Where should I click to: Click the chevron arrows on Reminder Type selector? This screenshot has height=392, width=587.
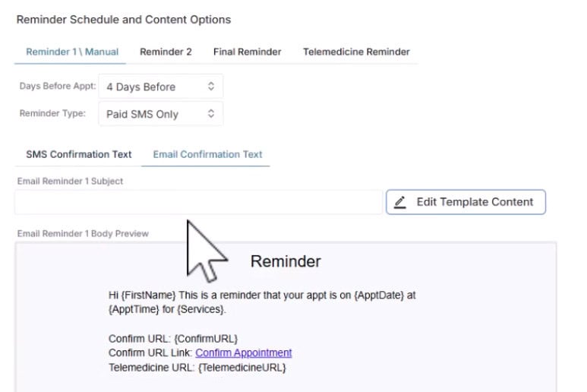(211, 114)
